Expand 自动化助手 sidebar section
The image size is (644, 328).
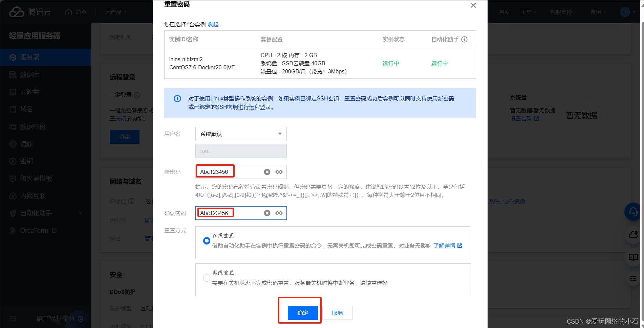(x=46, y=213)
